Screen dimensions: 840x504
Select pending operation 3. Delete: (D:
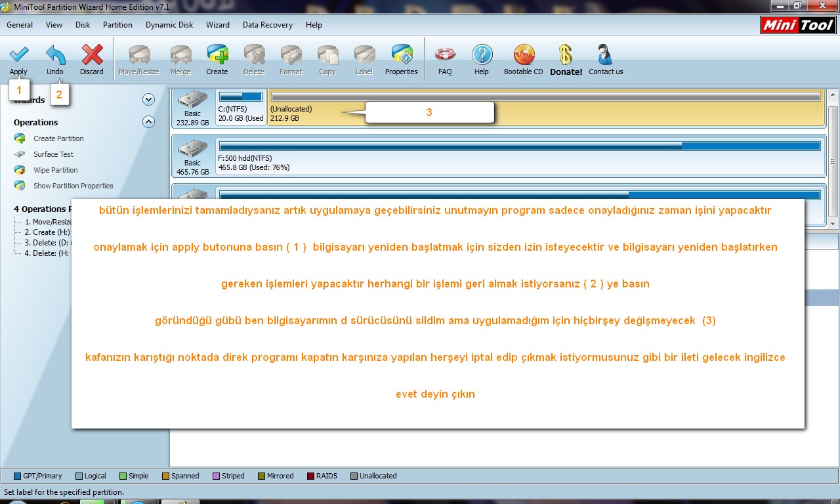(47, 243)
